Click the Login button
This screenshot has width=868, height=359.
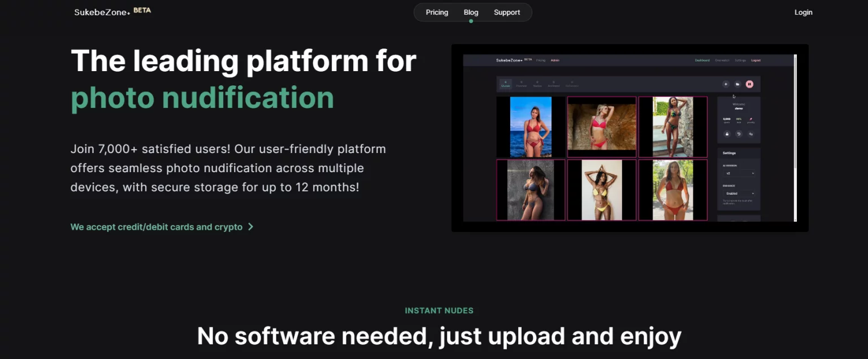pyautogui.click(x=803, y=12)
